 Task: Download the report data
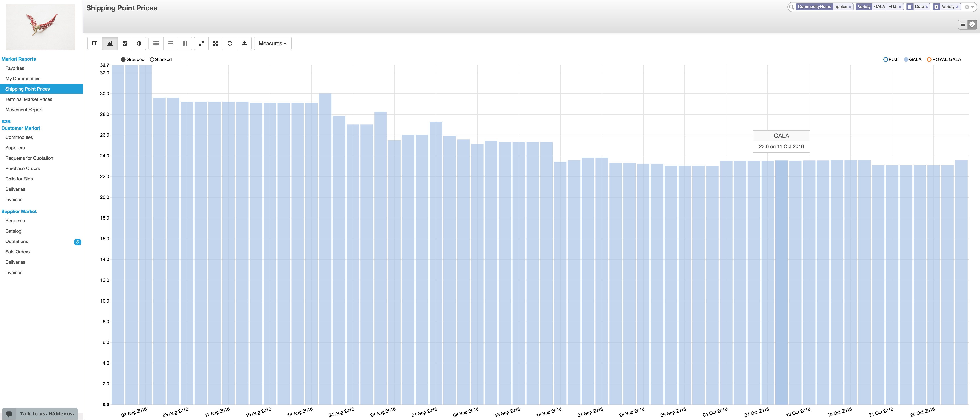tap(244, 43)
